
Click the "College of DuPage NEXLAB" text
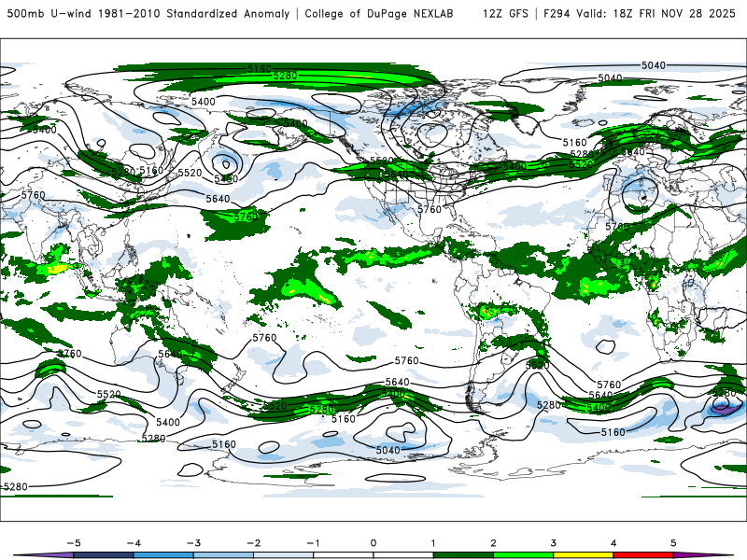coord(379,14)
